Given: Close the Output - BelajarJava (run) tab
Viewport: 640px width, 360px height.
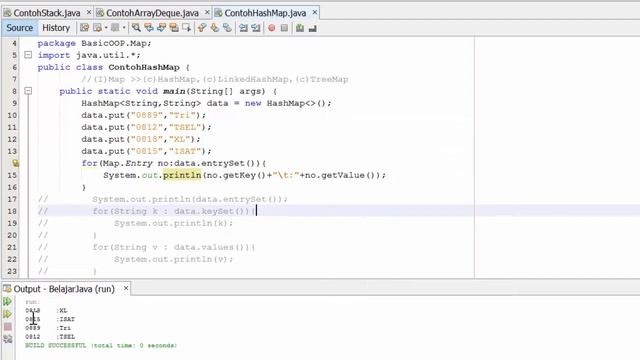Looking at the screenshot, I should [126, 289].
